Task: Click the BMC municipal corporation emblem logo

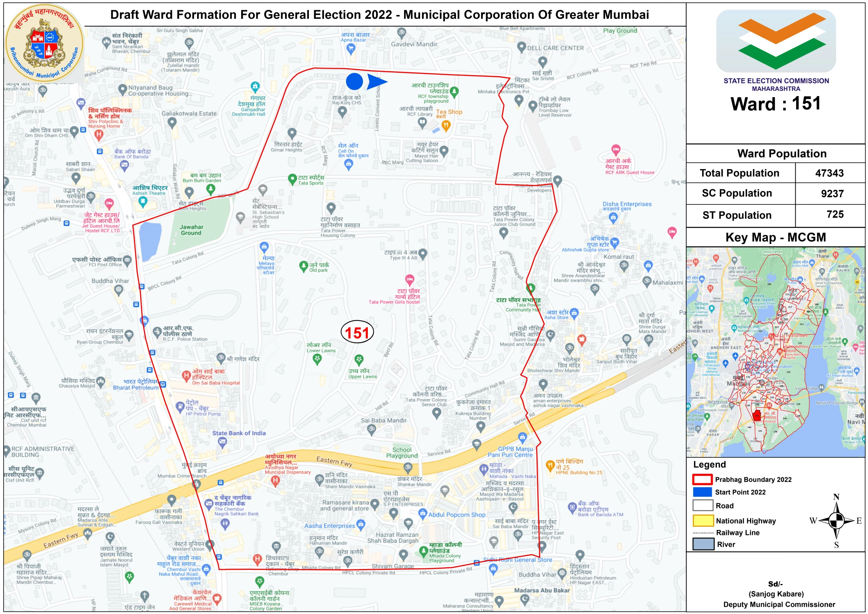Action: pyautogui.click(x=44, y=43)
